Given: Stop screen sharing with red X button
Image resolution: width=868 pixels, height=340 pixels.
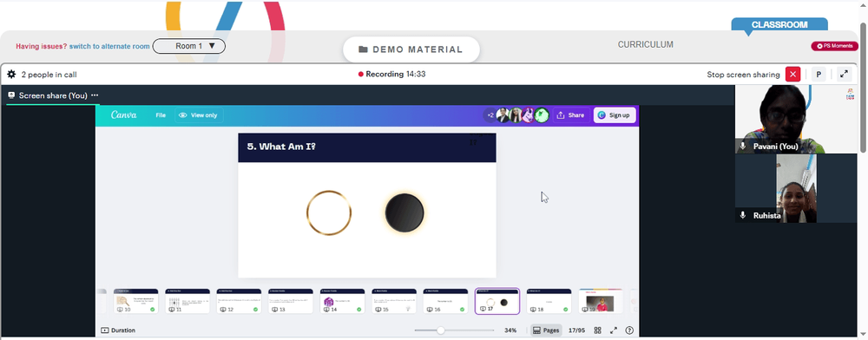Looking at the screenshot, I should pos(792,74).
